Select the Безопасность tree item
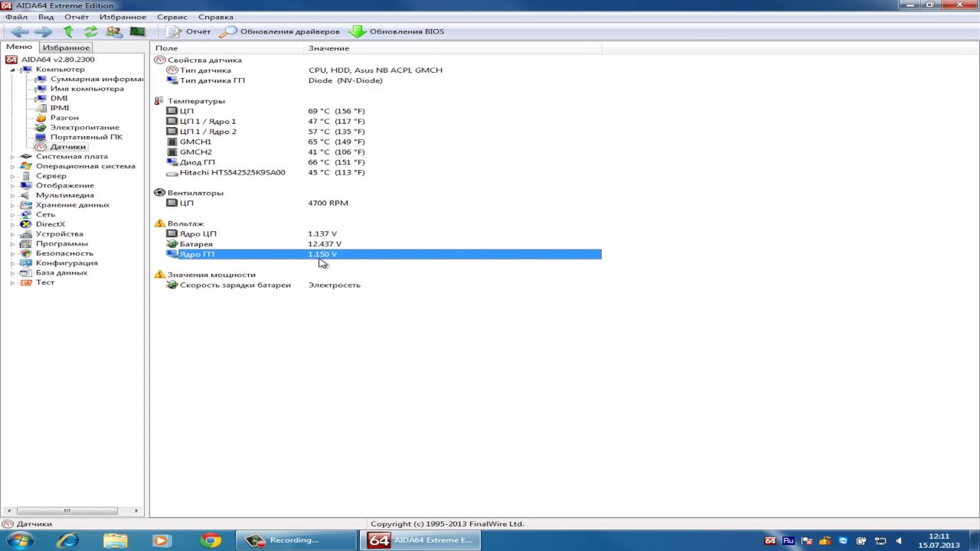 [x=64, y=253]
